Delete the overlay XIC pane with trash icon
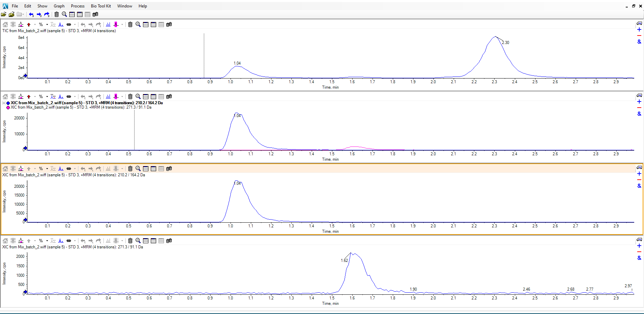644x314 pixels. pyautogui.click(x=130, y=96)
